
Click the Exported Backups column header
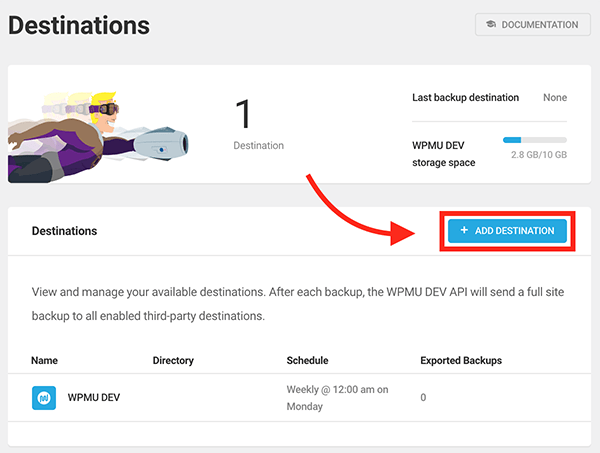pos(461,360)
